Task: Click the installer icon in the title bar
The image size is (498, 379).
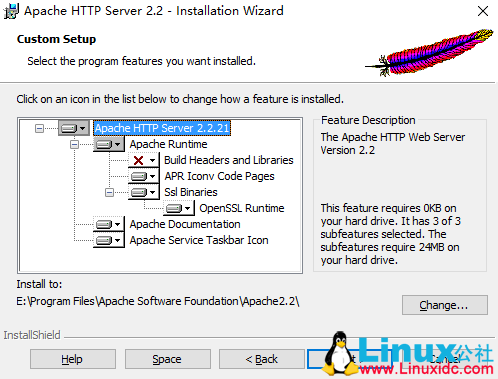Action: click(12, 11)
